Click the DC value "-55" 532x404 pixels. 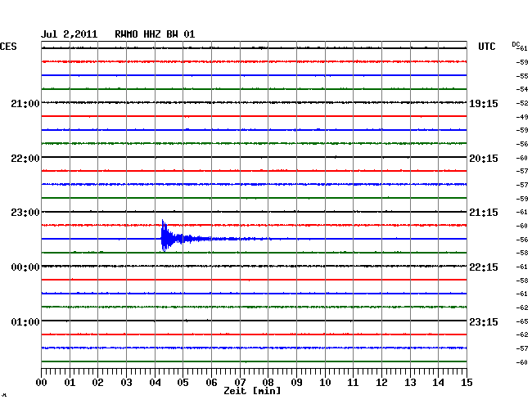(x=522, y=76)
